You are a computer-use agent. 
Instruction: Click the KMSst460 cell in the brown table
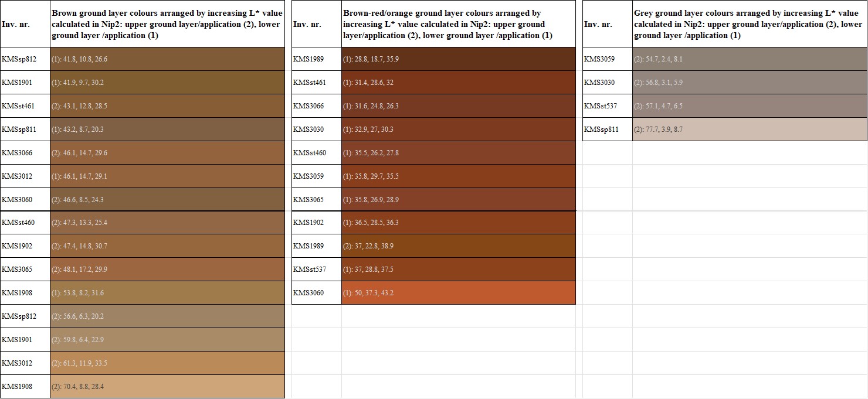25,223
